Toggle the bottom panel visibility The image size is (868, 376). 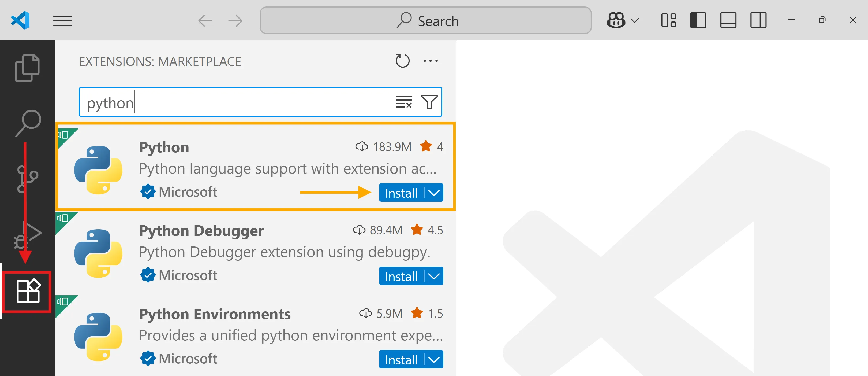click(728, 21)
